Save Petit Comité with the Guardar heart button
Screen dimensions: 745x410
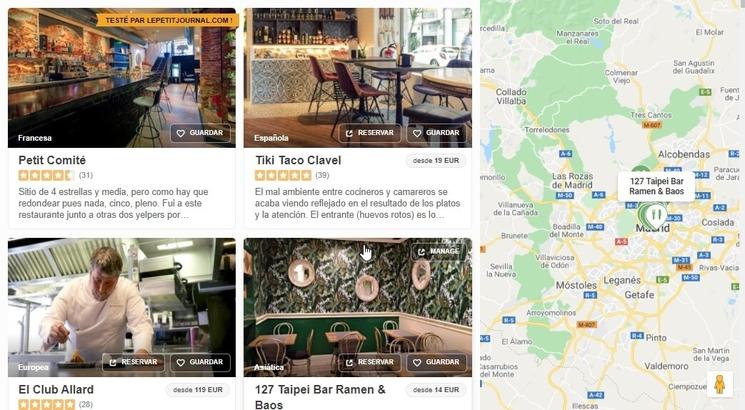pyautogui.click(x=201, y=133)
